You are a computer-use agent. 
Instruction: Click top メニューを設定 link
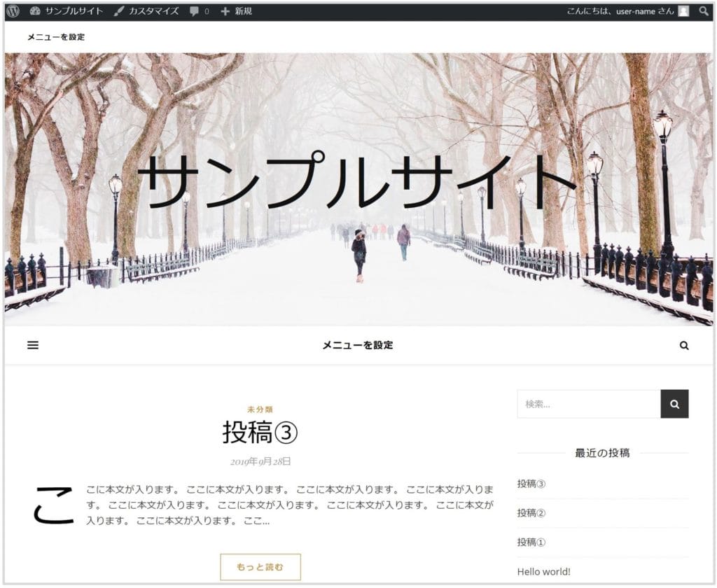pos(56,37)
